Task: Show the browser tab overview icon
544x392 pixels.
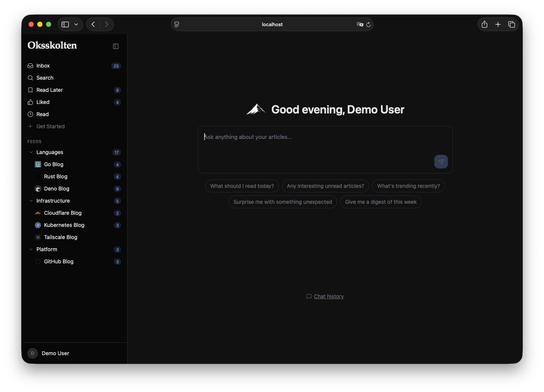Action: pos(512,24)
